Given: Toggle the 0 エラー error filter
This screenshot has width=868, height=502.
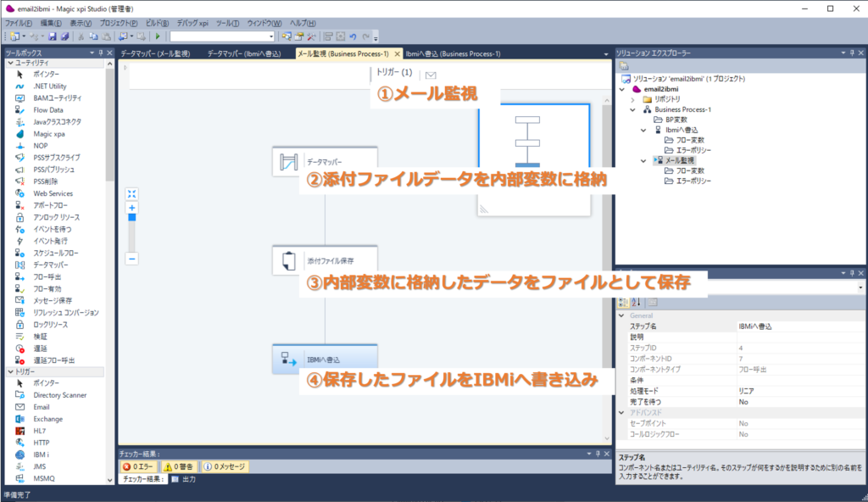Looking at the screenshot, I should pos(138,466).
